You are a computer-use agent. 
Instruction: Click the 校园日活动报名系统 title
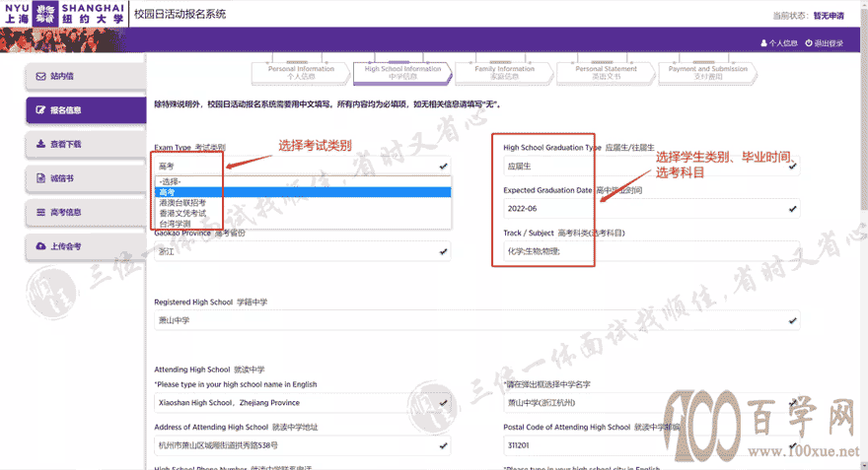(180, 14)
